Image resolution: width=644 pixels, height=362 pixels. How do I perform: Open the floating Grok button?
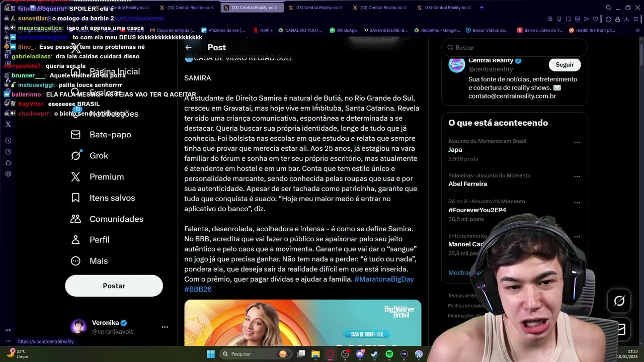(619, 301)
